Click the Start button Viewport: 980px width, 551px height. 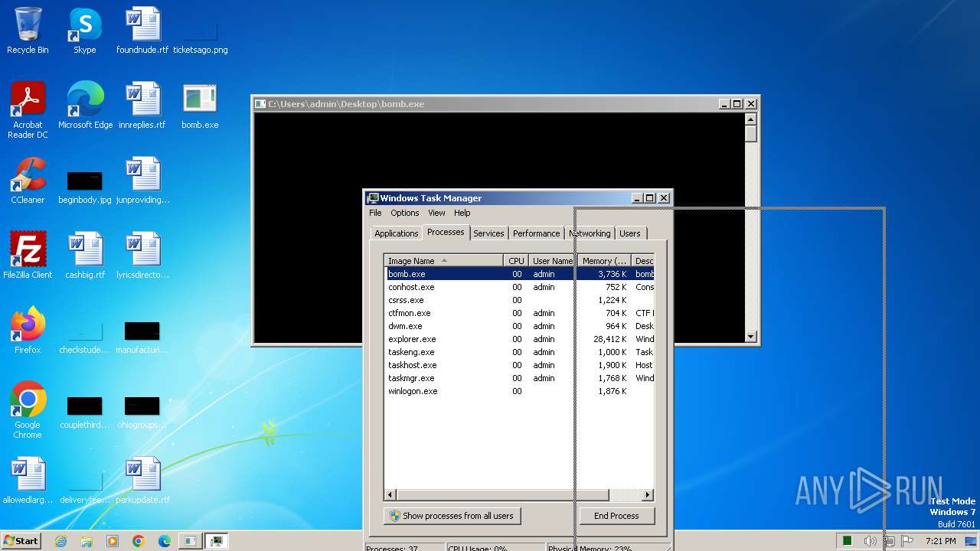click(x=21, y=541)
